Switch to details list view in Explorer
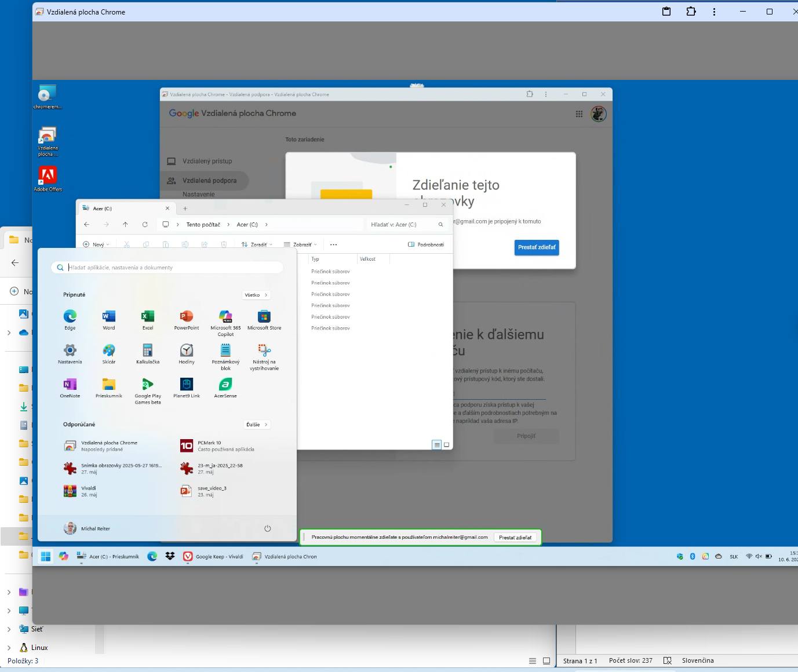The height and width of the screenshot is (672, 798). tap(436, 445)
